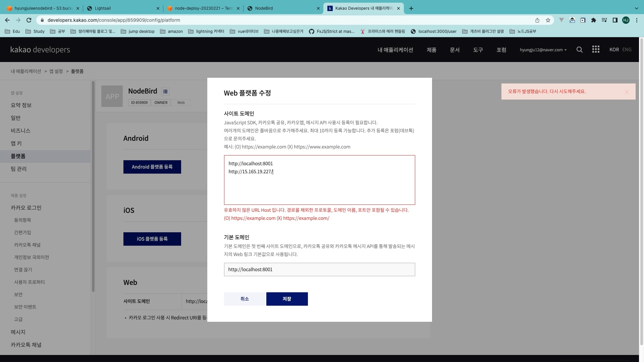This screenshot has height=362, width=644.
Task: Open 비즈니스 in sidebar
Action: (20, 131)
